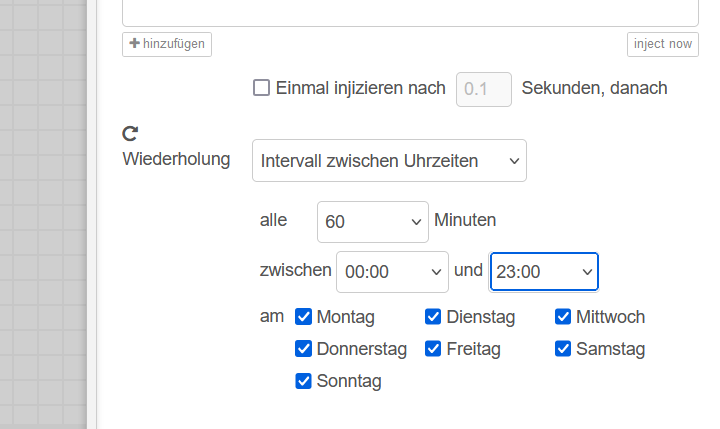The height and width of the screenshot is (429, 720).
Task: Enable Einmal injizieren nach checkbox
Action: coord(261,88)
